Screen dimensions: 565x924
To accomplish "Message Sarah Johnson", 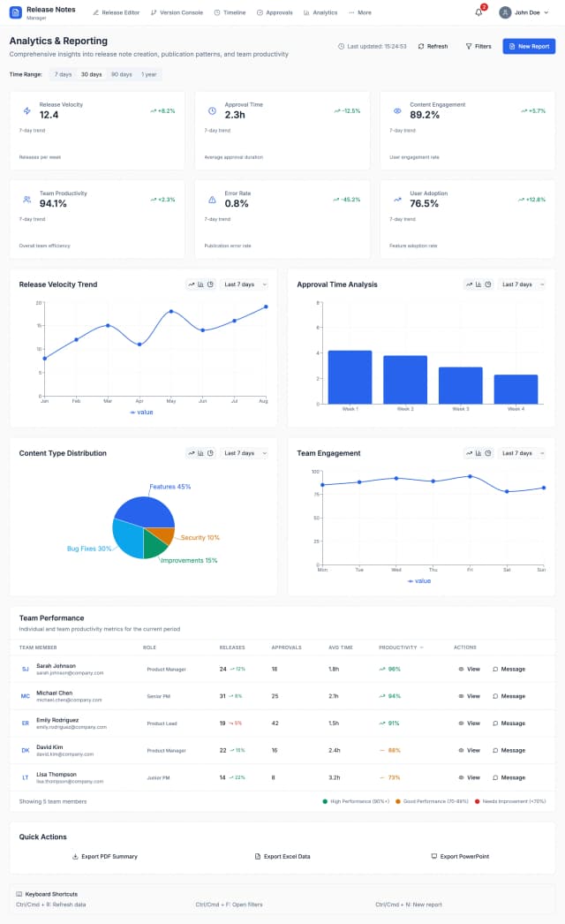I will [x=508, y=669].
